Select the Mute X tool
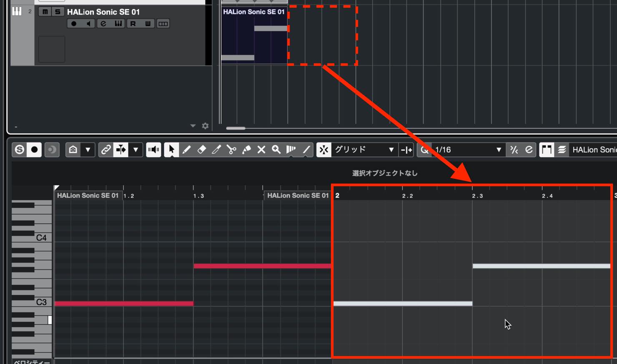 point(261,150)
